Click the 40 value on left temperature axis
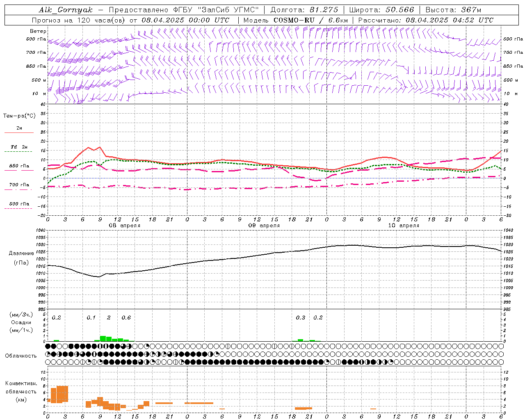The height and width of the screenshot is (420, 525). (43, 104)
